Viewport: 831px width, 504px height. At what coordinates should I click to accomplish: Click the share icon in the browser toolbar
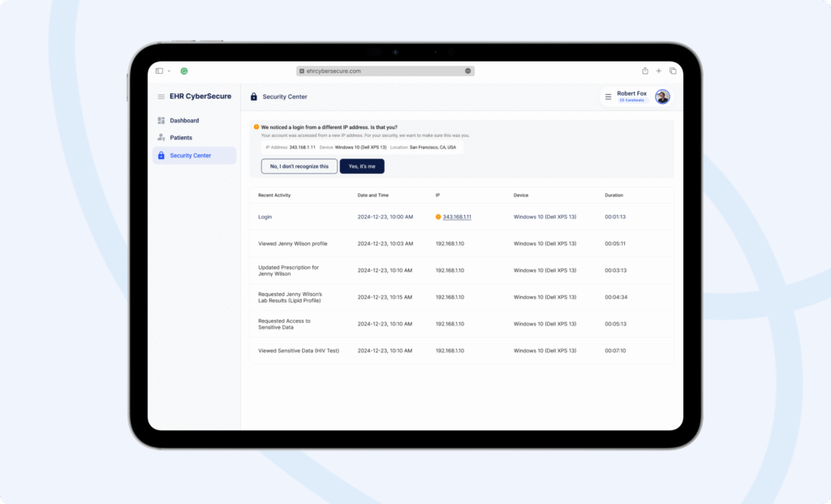coord(645,71)
